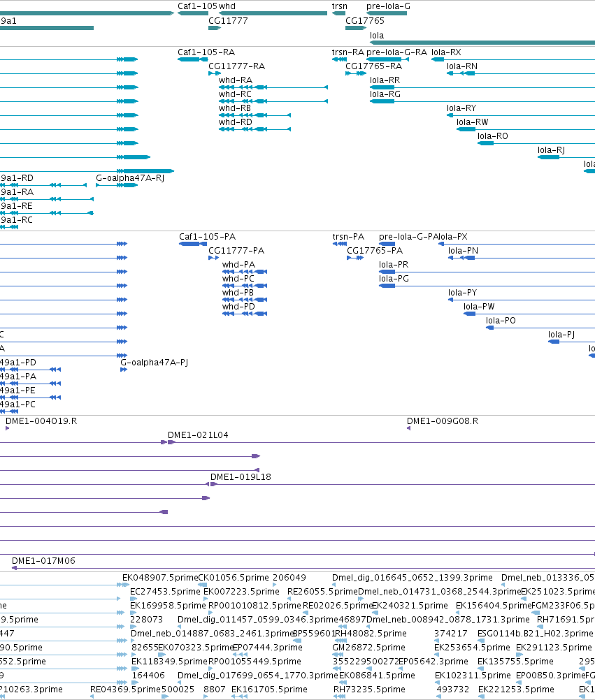
Task: Select protein trsn-PA
Action: [348, 237]
